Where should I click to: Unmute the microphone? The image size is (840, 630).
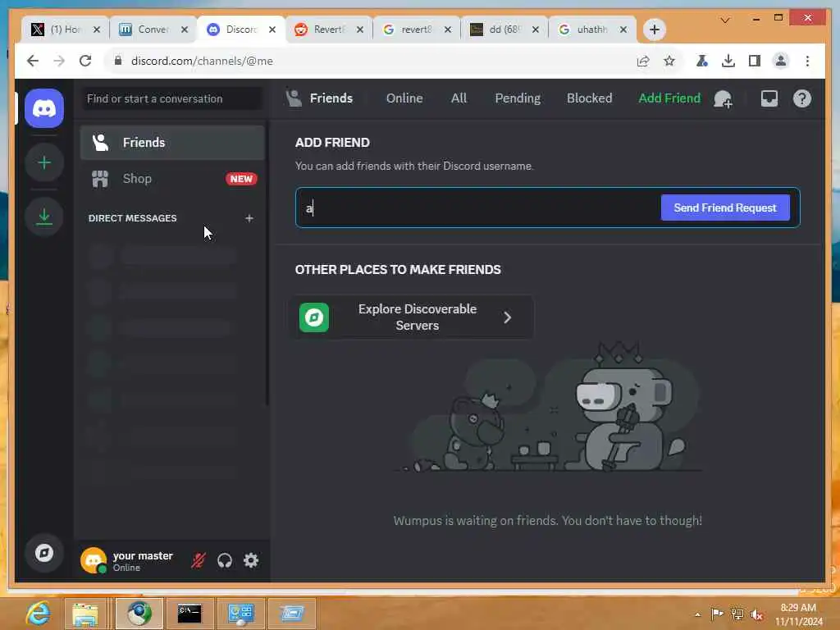[x=199, y=560]
